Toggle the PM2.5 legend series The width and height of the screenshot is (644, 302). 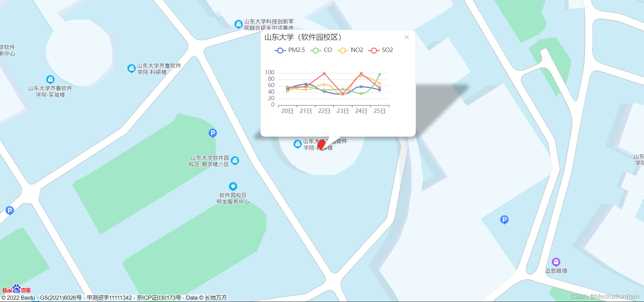[290, 50]
